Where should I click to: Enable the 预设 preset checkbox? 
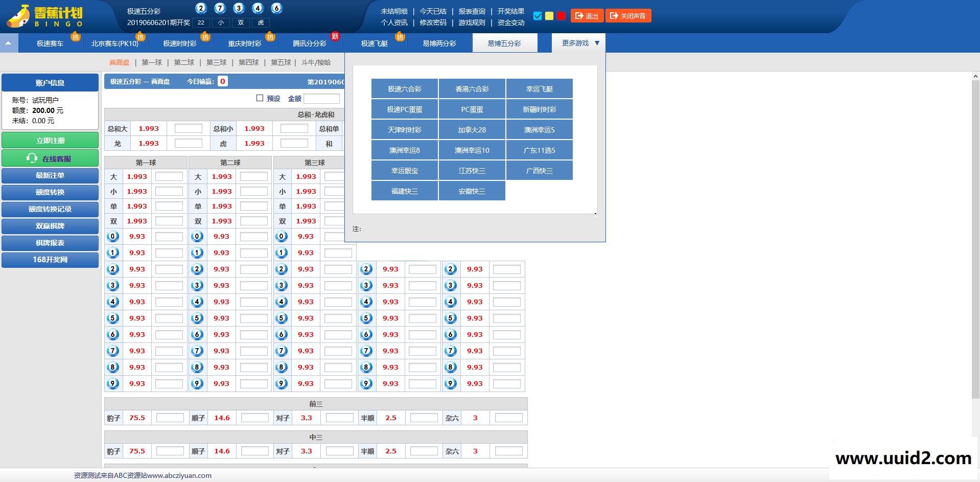click(260, 98)
